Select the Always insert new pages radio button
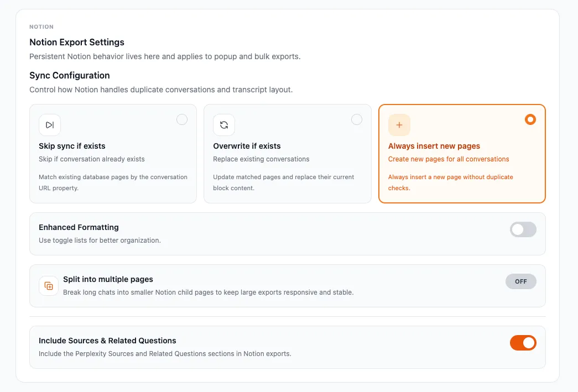 (530, 119)
